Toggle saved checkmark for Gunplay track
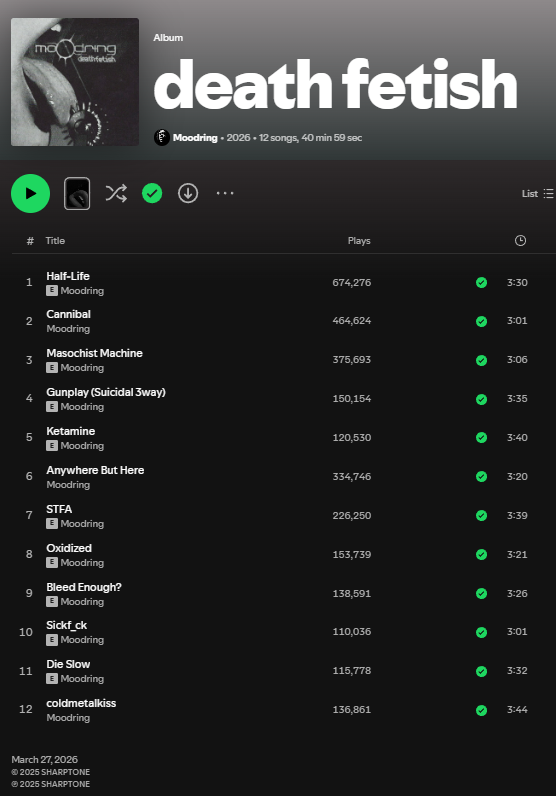Image resolution: width=556 pixels, height=796 pixels. pyautogui.click(x=481, y=400)
